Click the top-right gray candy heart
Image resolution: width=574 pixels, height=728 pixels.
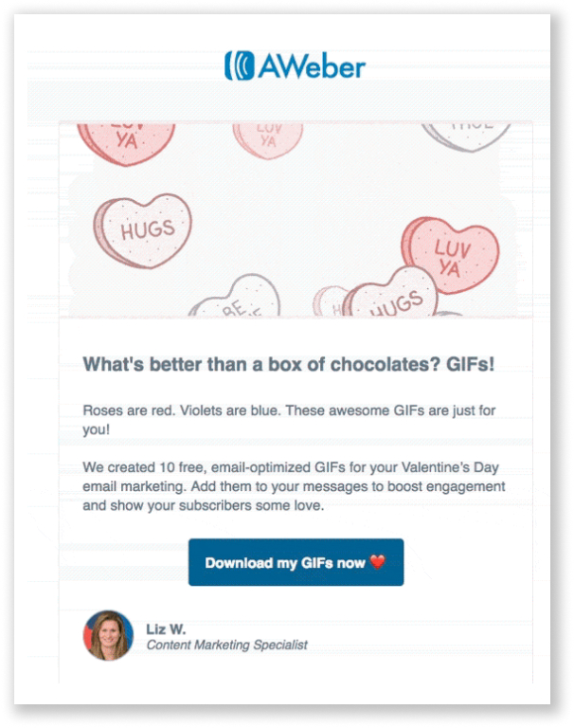pos(466,136)
